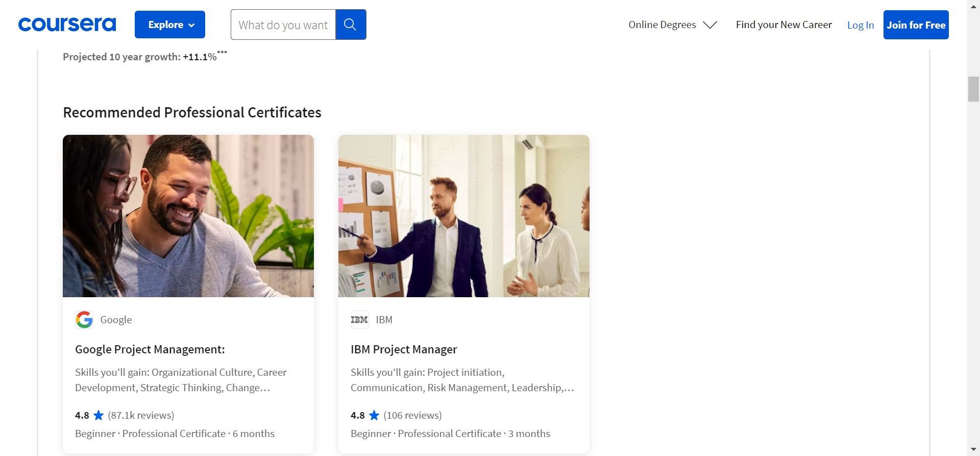Image resolution: width=980 pixels, height=456 pixels.
Task: Open the Explore dropdown menu
Action: coord(170,25)
